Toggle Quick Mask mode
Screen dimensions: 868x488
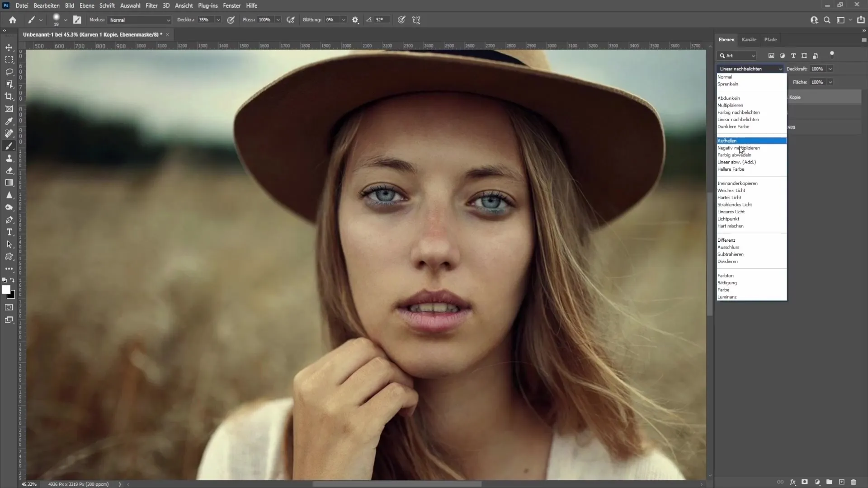9,307
